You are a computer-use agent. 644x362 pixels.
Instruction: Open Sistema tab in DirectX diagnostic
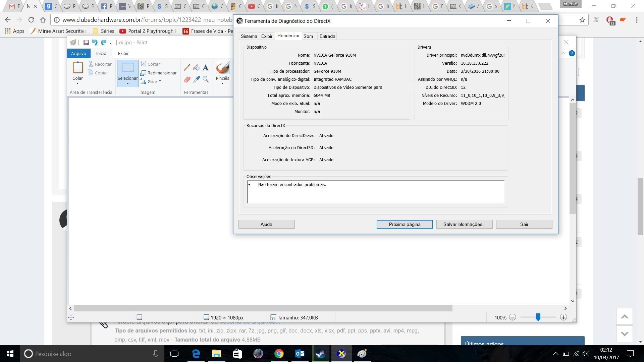click(249, 36)
